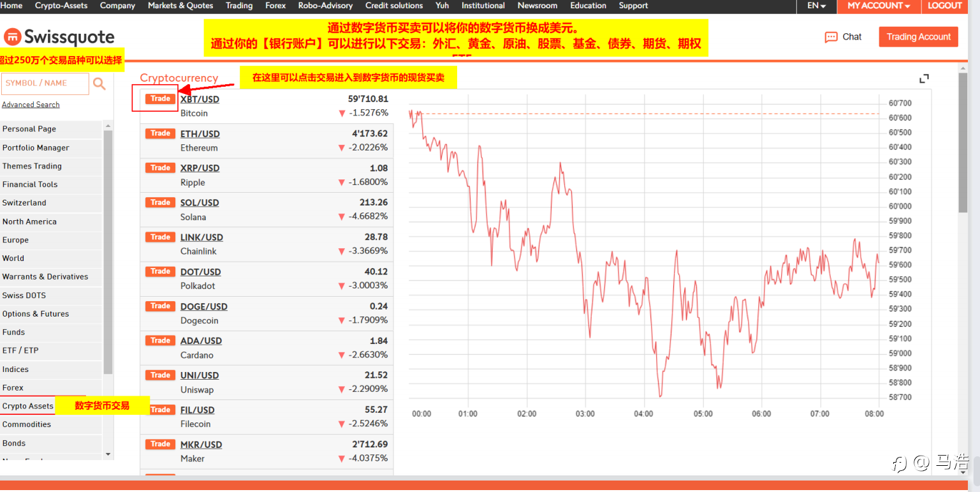Screen dimensions: 980x492
Task: Open the Crypto-Assets top menu
Action: pos(61,6)
